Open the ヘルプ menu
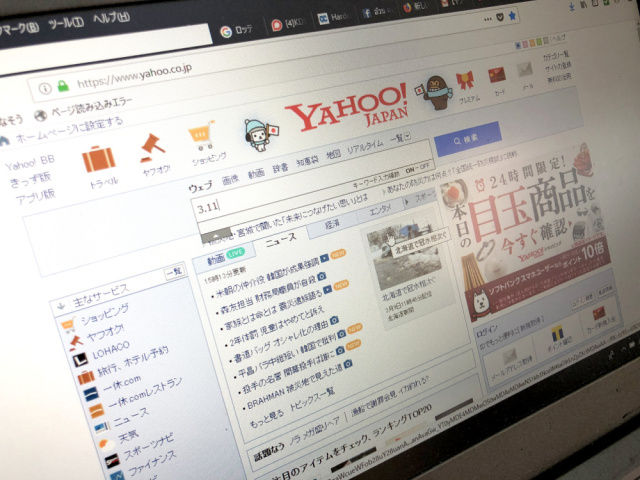This screenshot has height=480, width=640. [111, 18]
